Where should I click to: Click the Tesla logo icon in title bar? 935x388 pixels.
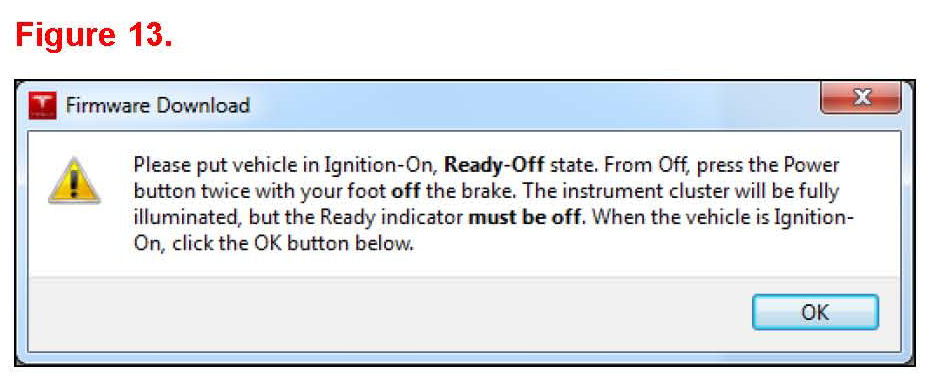(42, 106)
